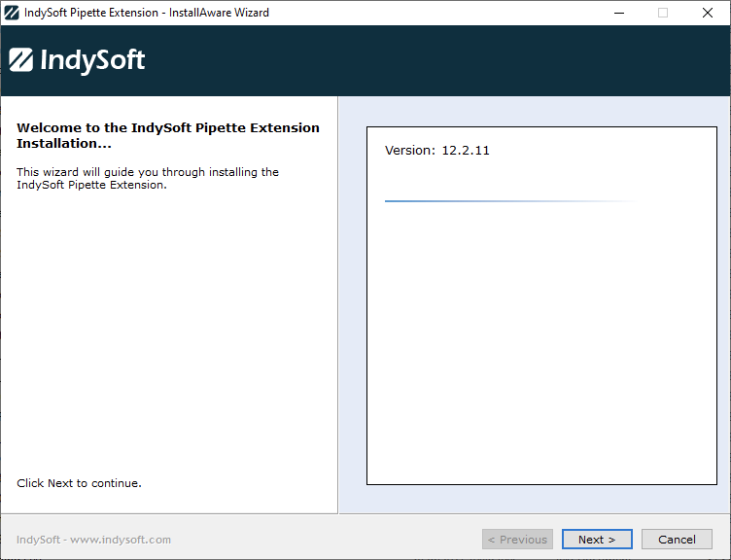This screenshot has width=731, height=560.
Task: Click the bold Welcome installation heading
Action: tap(167, 135)
